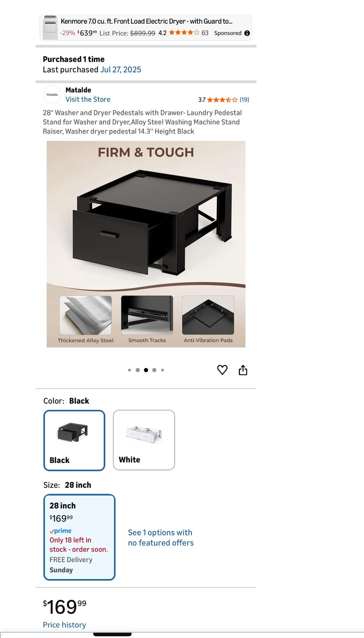Select the Black color option

[74, 440]
